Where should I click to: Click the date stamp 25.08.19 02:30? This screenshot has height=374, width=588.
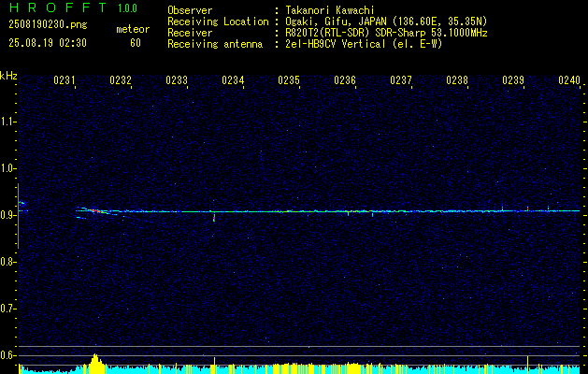(48, 43)
